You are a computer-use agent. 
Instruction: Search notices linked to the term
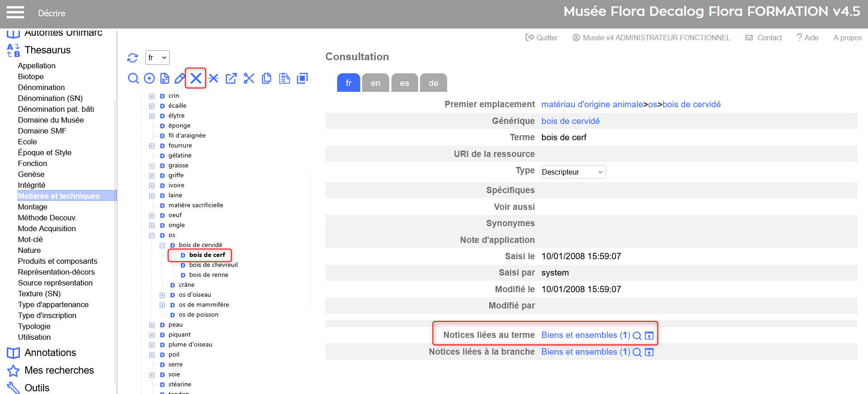tap(637, 336)
